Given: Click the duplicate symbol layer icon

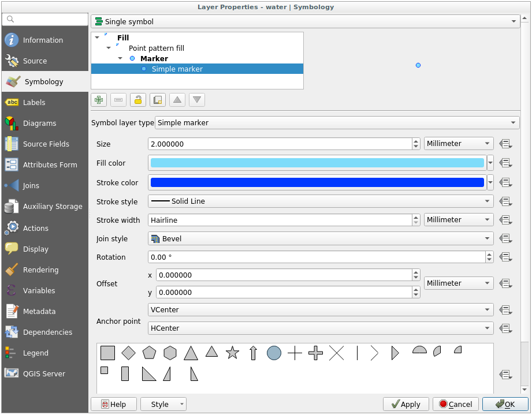Looking at the screenshot, I should (157, 100).
